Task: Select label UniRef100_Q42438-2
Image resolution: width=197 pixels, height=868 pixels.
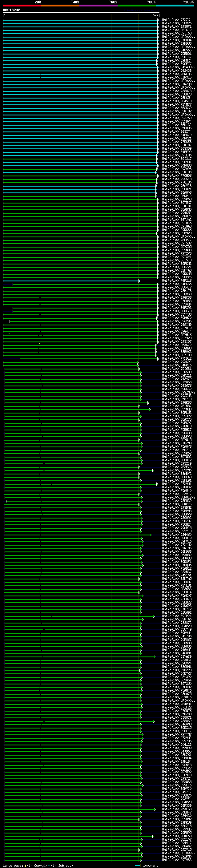Action: pos(179,67)
